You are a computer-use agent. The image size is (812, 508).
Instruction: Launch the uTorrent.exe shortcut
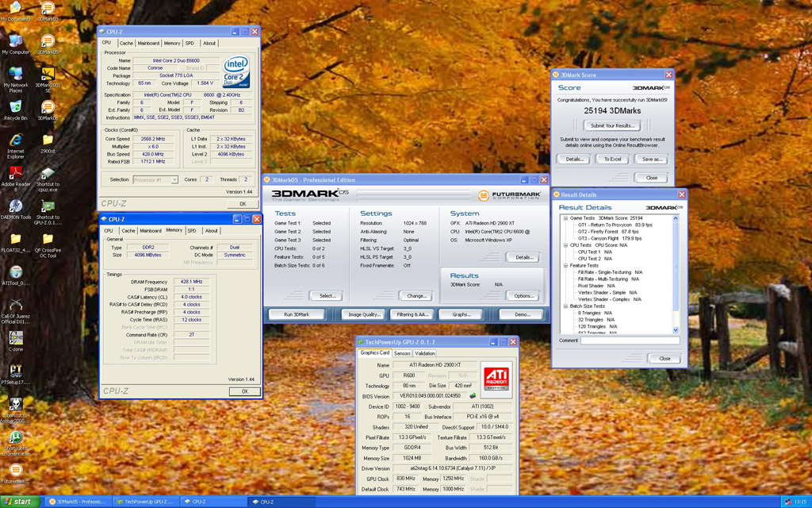coord(16,443)
